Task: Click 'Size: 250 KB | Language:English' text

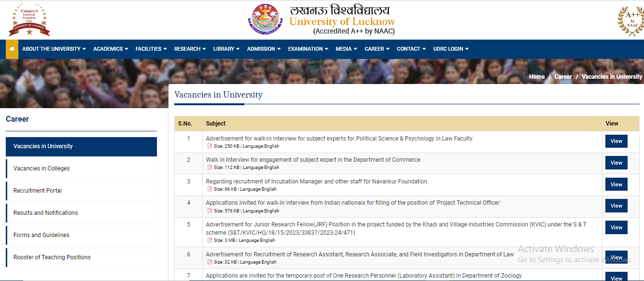Action: (246, 146)
